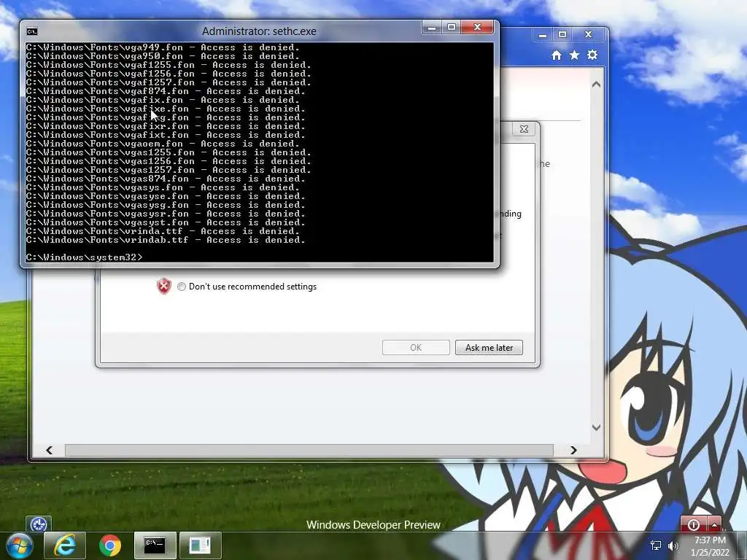Click the line listing vgaoem.fon
Viewport: 747px width, 560px height.
[x=163, y=144]
